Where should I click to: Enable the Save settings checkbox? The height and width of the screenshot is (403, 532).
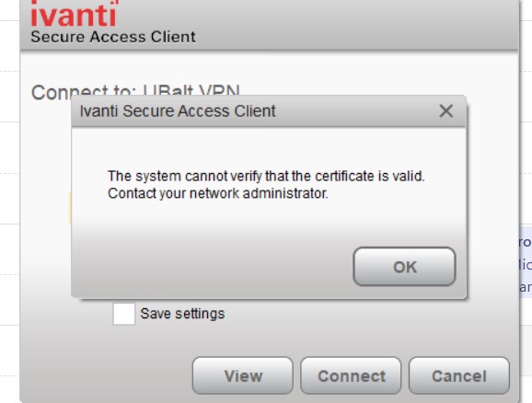[x=124, y=314]
